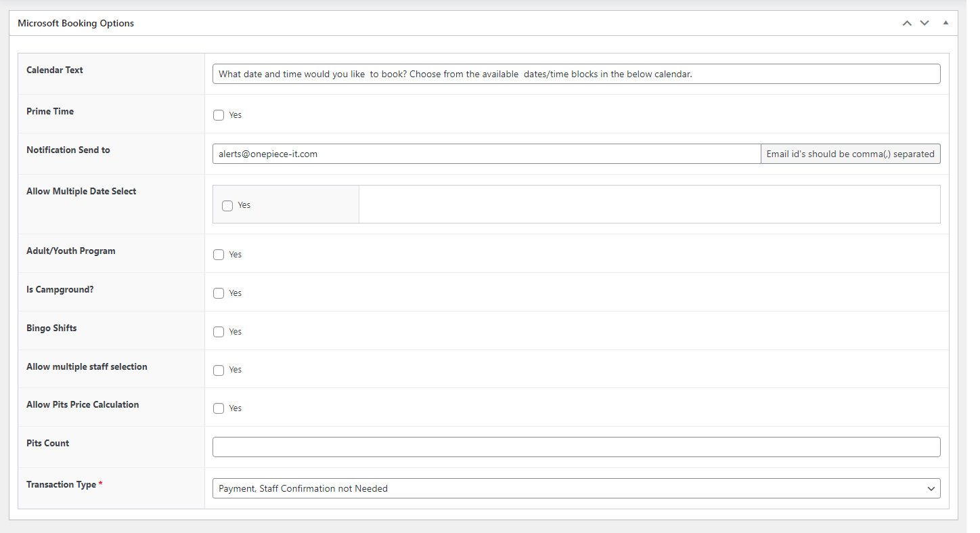Tick the Is Campground? checkbox
980x533 pixels.
[x=219, y=293]
